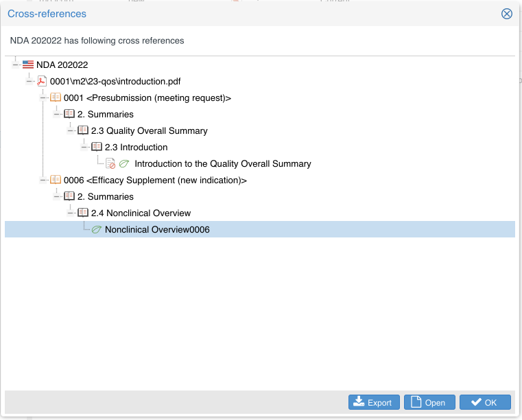The height and width of the screenshot is (420, 522).
Task: Click the book icon beside 2.4 Nonclinical Overview
Action: [x=83, y=213]
